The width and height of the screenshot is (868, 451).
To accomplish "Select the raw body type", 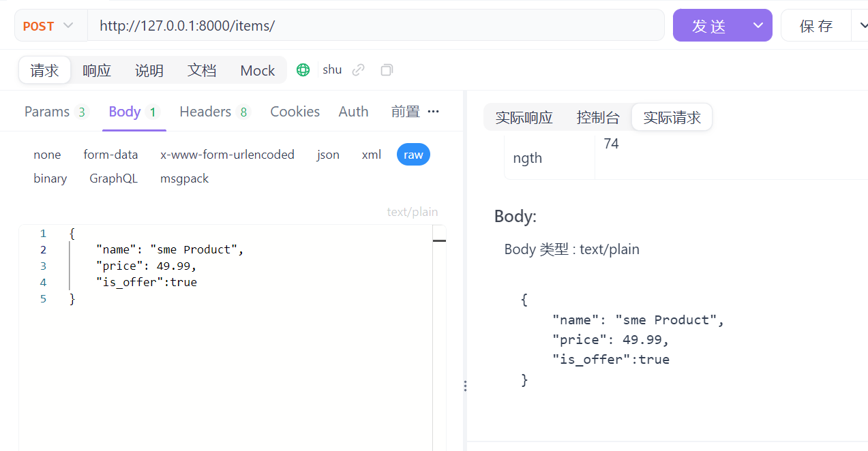I will point(413,155).
